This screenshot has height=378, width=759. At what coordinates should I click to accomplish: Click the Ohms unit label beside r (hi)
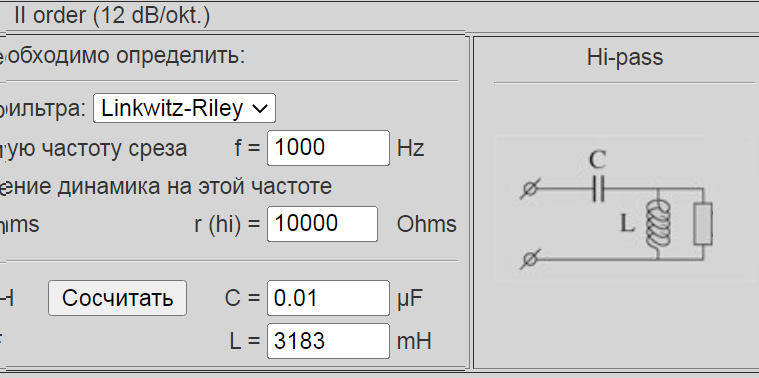[x=426, y=224]
